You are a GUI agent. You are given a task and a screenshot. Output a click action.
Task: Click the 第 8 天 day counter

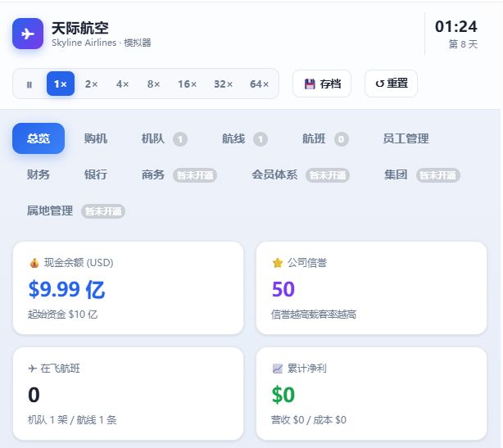click(x=463, y=44)
